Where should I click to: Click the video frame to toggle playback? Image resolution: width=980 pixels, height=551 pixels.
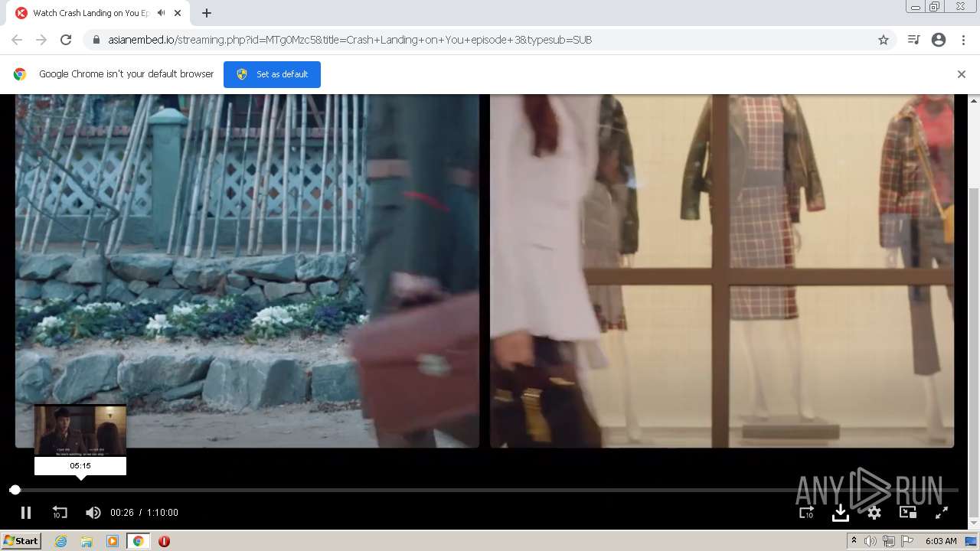[484, 271]
